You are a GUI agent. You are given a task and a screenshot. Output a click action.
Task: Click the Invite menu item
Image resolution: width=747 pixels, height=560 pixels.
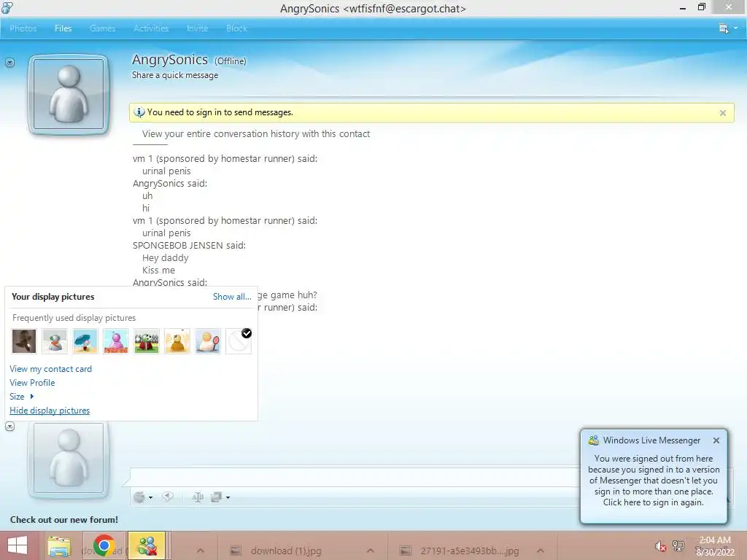point(197,28)
